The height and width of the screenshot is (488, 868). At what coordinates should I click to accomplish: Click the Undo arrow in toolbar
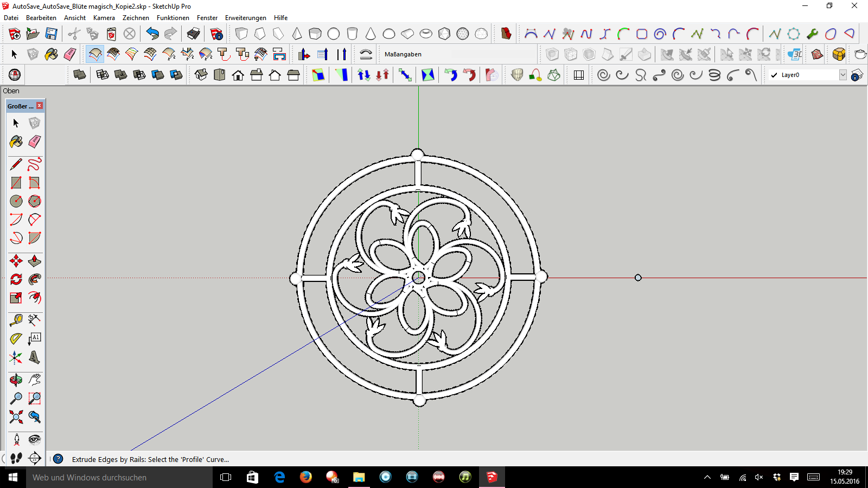pyautogui.click(x=152, y=34)
